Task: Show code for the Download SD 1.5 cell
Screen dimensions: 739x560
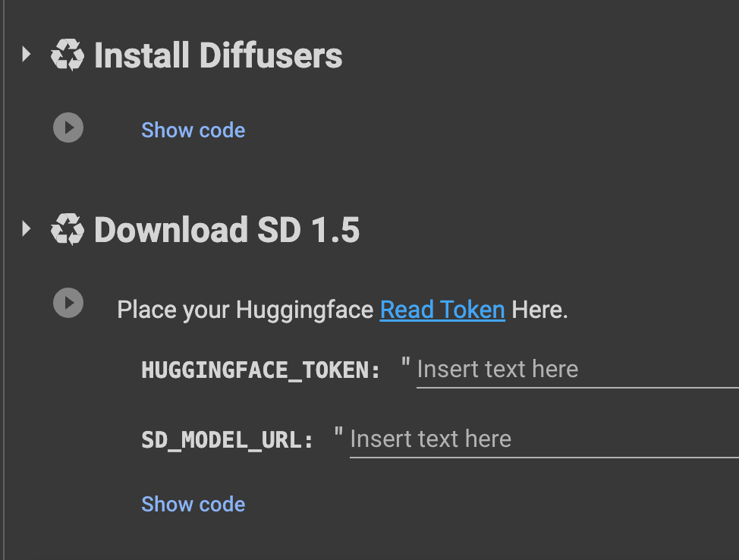Action: pyautogui.click(x=193, y=505)
